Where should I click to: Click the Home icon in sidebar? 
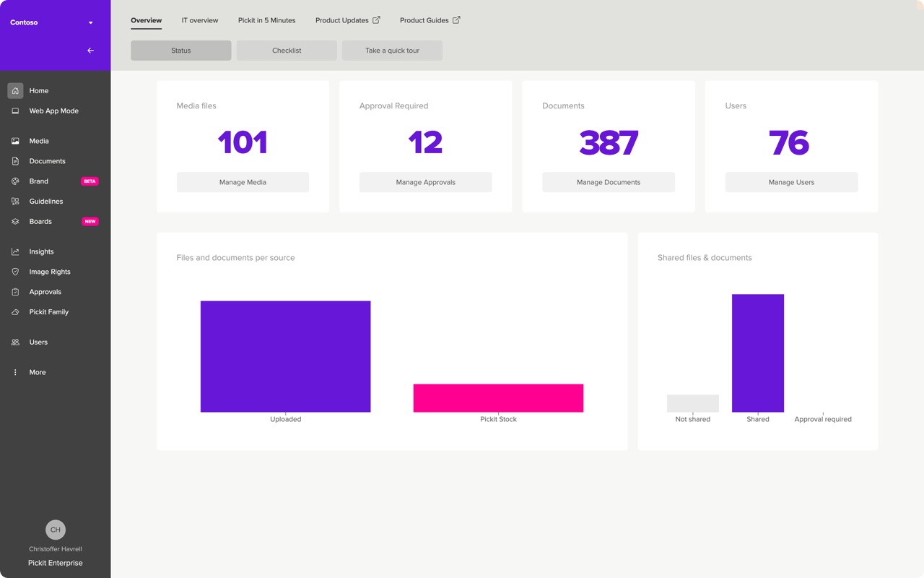(15, 91)
